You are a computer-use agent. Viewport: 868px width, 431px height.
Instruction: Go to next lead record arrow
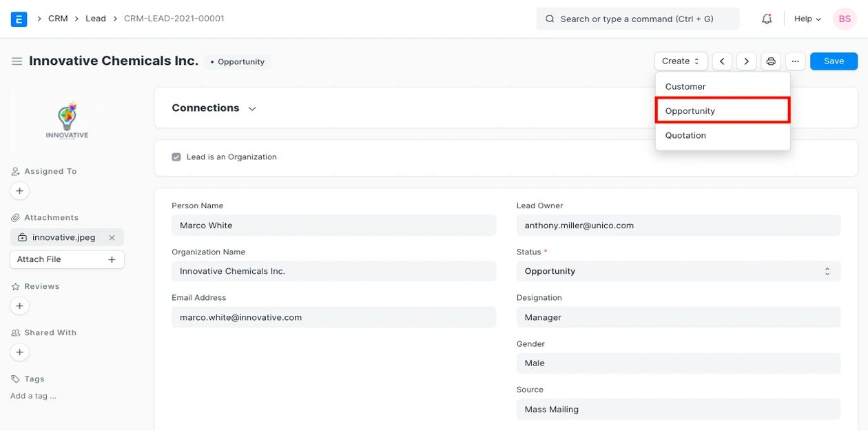tap(746, 61)
